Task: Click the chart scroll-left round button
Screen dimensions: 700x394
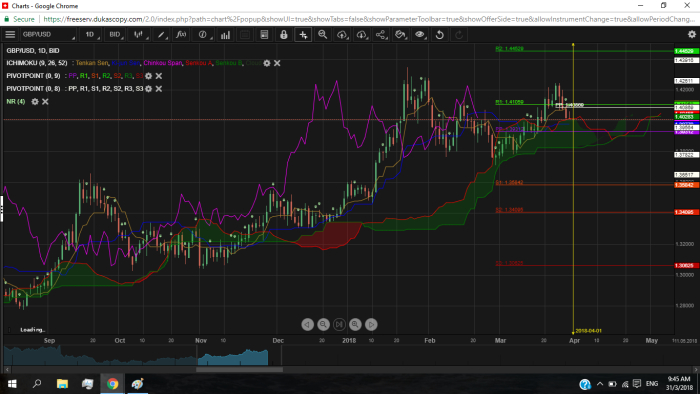Action: [x=307, y=324]
